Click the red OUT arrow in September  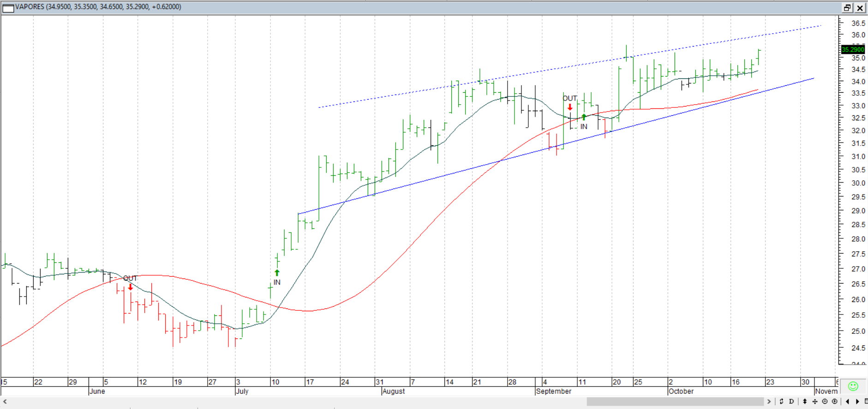(570, 107)
